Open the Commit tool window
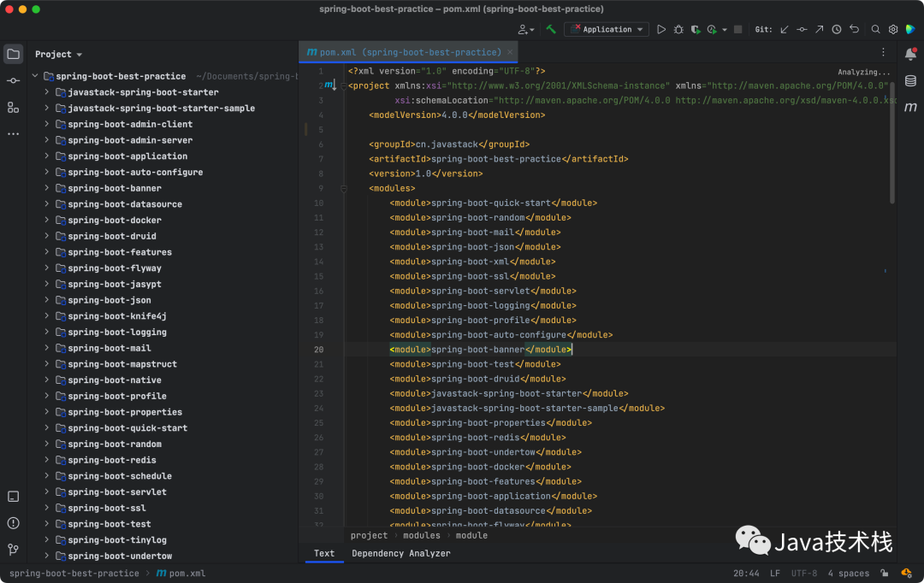Viewport: 924px width, 583px height. click(x=13, y=80)
